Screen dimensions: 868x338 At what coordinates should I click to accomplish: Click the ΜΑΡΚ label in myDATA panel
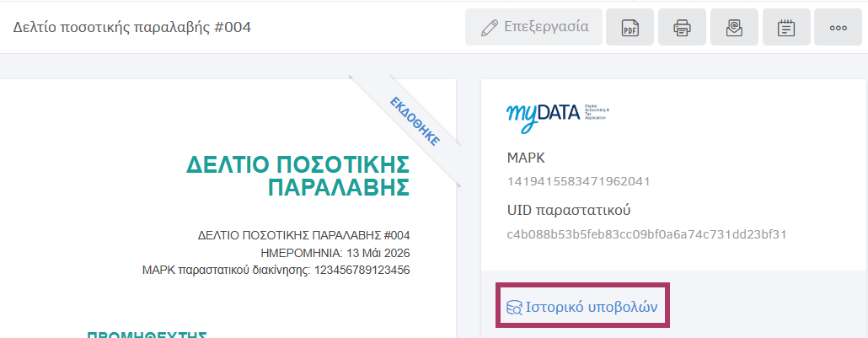[x=526, y=158]
